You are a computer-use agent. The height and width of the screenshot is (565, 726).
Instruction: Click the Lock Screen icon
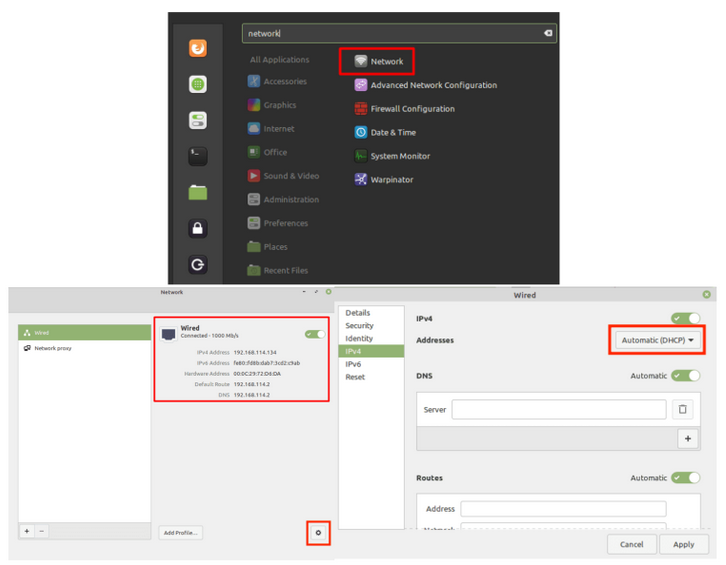(198, 228)
